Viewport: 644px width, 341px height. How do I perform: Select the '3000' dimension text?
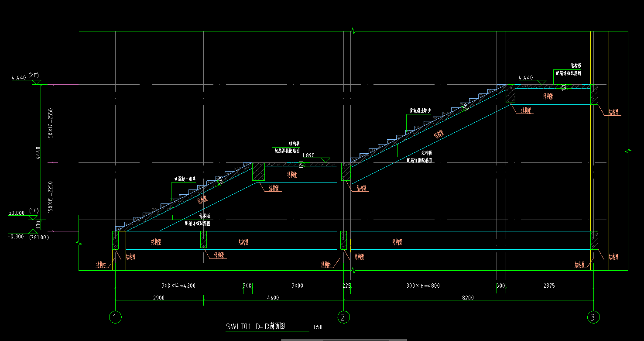[298, 286]
